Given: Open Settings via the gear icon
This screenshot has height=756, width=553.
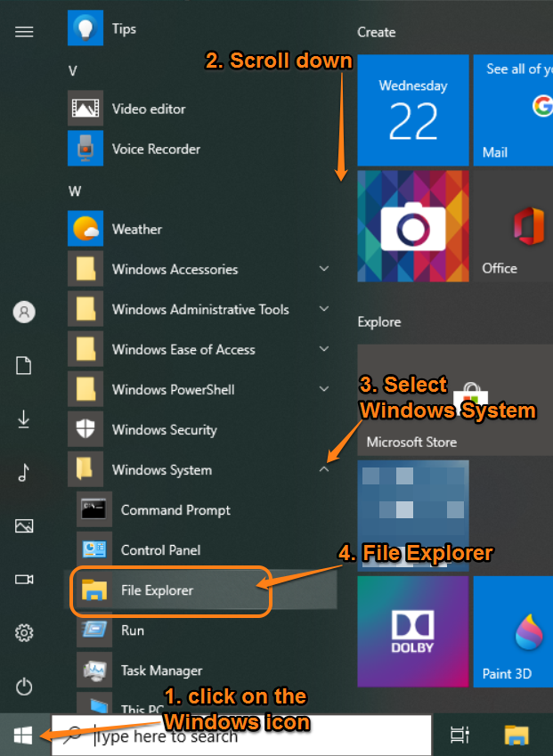Looking at the screenshot, I should click(24, 632).
